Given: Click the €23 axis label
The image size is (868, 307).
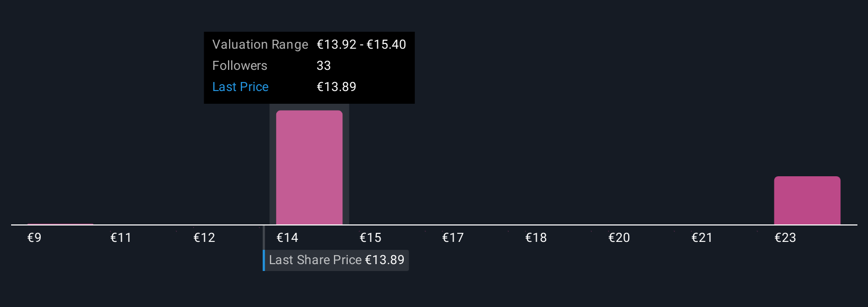Looking at the screenshot, I should click(x=785, y=238).
